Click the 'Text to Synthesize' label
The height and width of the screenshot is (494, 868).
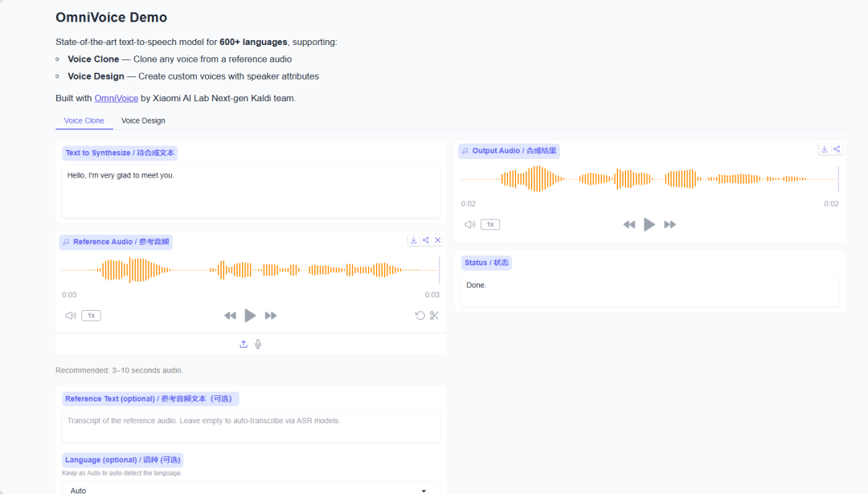tap(120, 153)
